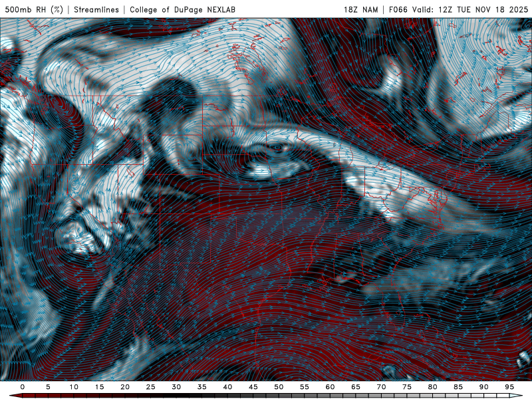Click the colorbar label "0"
Screen dimensions: 532x399
tap(23, 387)
